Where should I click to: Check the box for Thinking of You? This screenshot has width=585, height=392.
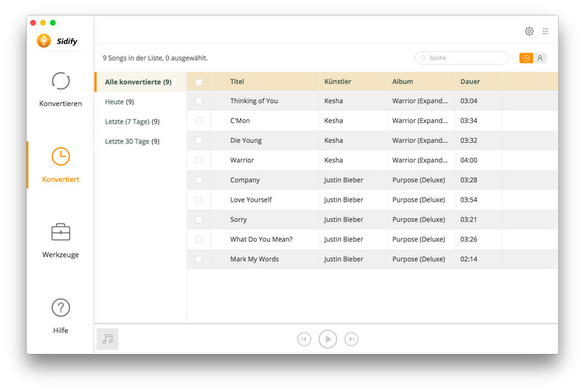tap(199, 101)
